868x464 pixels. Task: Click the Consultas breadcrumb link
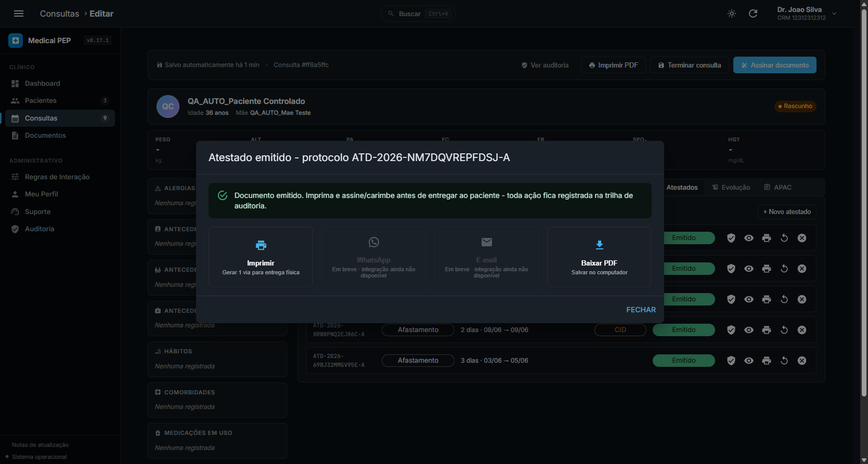pyautogui.click(x=59, y=14)
